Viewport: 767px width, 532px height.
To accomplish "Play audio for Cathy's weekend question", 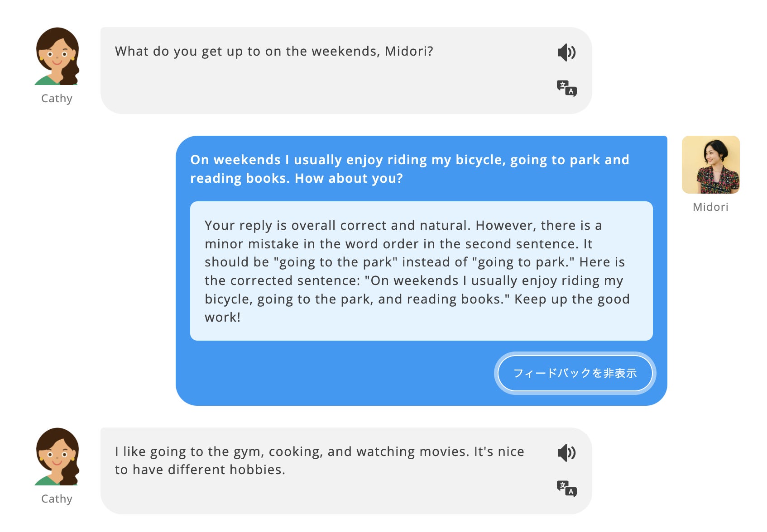I will point(566,52).
